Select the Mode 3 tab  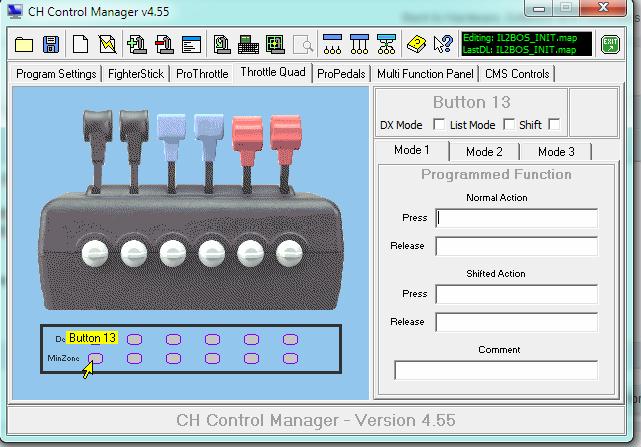556,152
